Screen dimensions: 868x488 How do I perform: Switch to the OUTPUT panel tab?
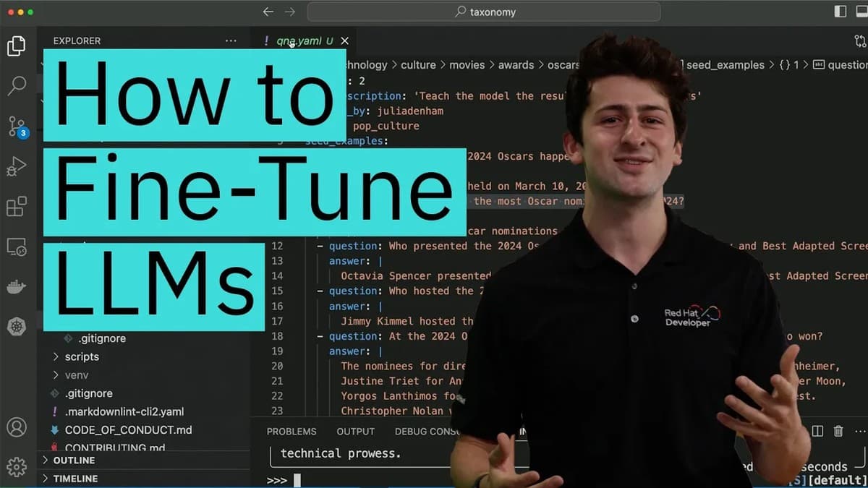[356, 432]
